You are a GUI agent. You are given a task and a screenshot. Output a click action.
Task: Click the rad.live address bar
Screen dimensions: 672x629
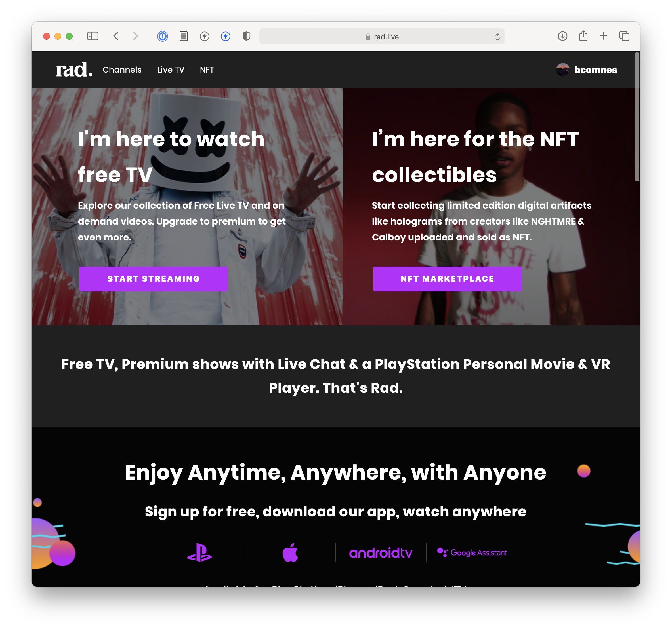382,37
